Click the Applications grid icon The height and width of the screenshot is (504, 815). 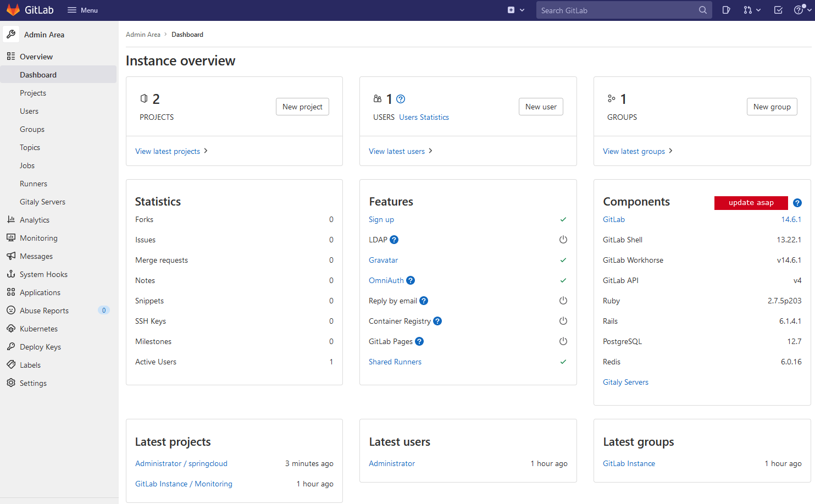click(11, 292)
